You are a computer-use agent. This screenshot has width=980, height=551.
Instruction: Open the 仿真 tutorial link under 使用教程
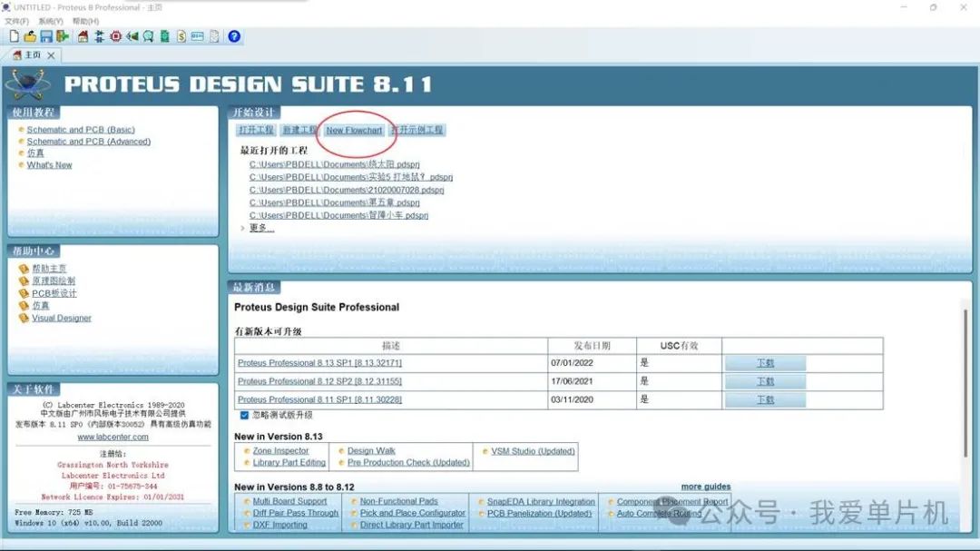[x=35, y=153]
